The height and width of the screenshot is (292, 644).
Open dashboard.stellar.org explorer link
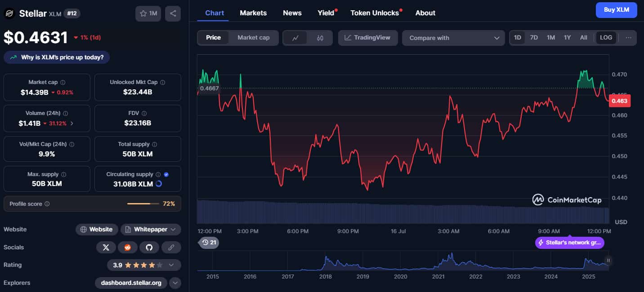pyautogui.click(x=131, y=283)
